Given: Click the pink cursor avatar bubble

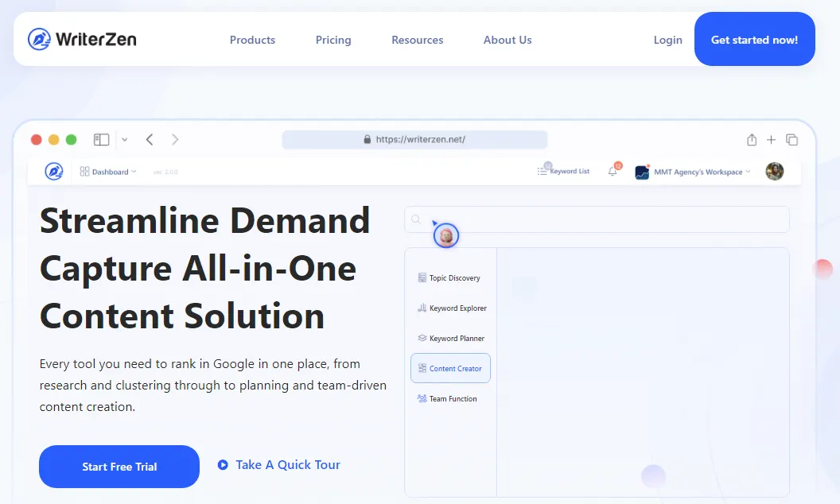Looking at the screenshot, I should (446, 235).
